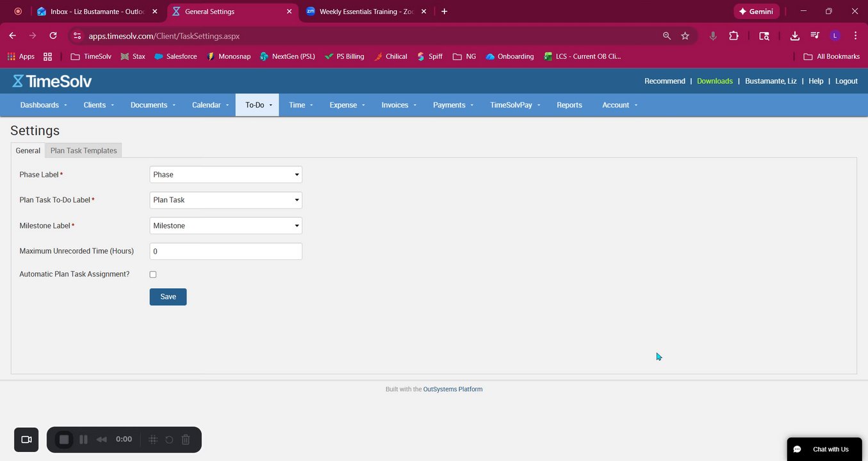868x461 pixels.
Task: Open the Milestone Label dropdown
Action: click(225, 225)
